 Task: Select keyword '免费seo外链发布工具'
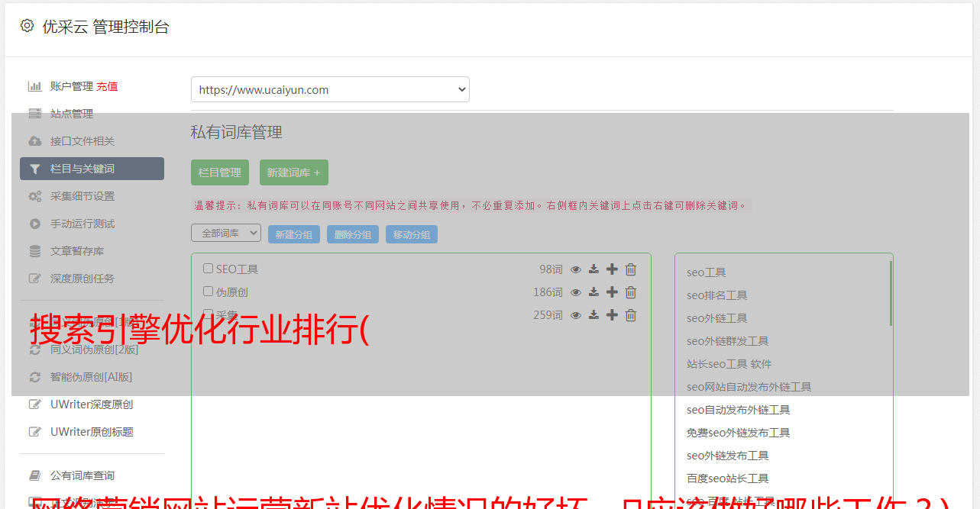click(739, 433)
